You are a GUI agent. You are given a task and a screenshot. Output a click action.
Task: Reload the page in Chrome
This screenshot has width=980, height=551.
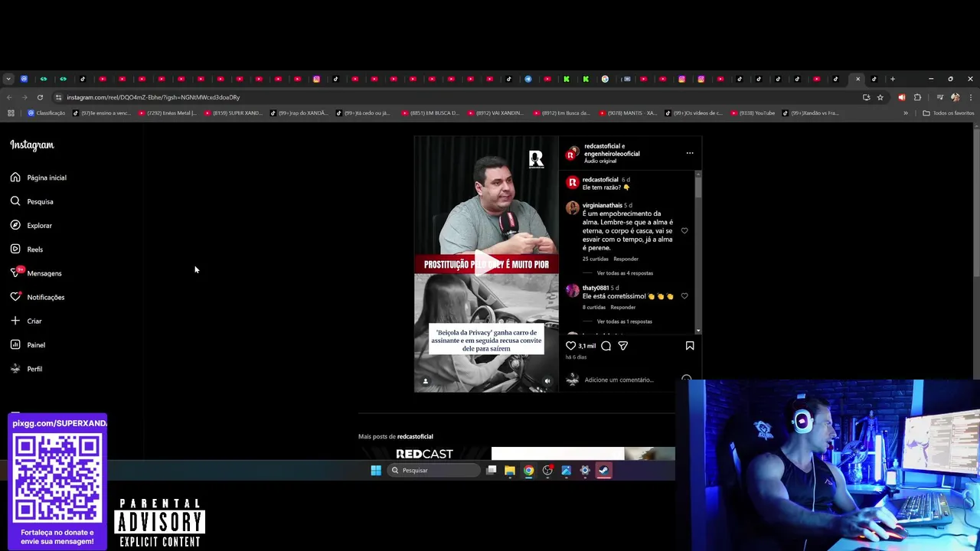(x=39, y=97)
